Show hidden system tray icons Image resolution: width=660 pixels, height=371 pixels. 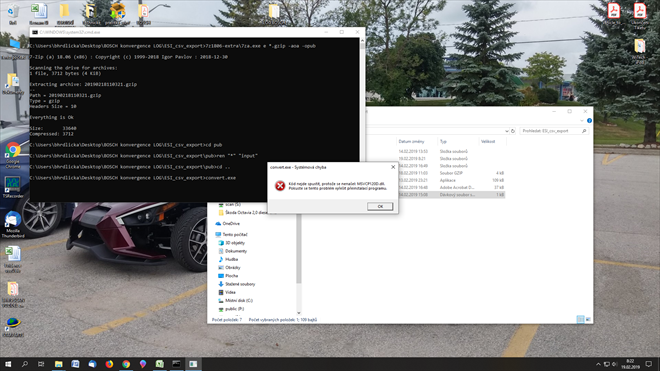pos(598,364)
